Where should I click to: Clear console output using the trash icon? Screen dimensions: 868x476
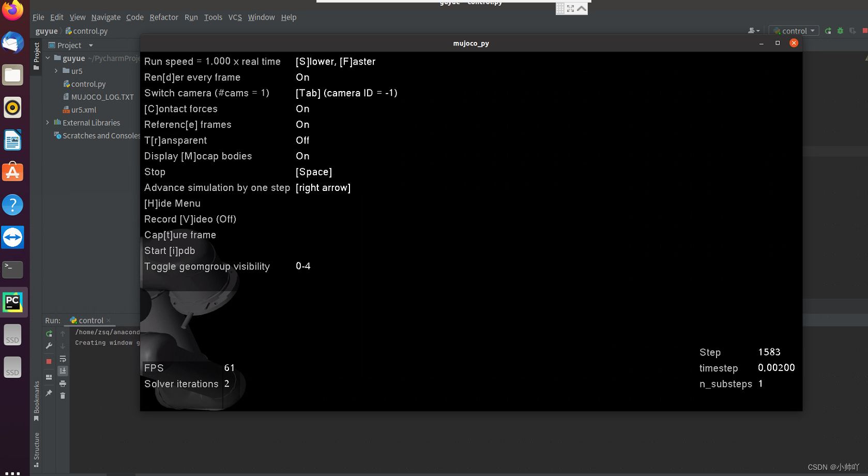63,395
